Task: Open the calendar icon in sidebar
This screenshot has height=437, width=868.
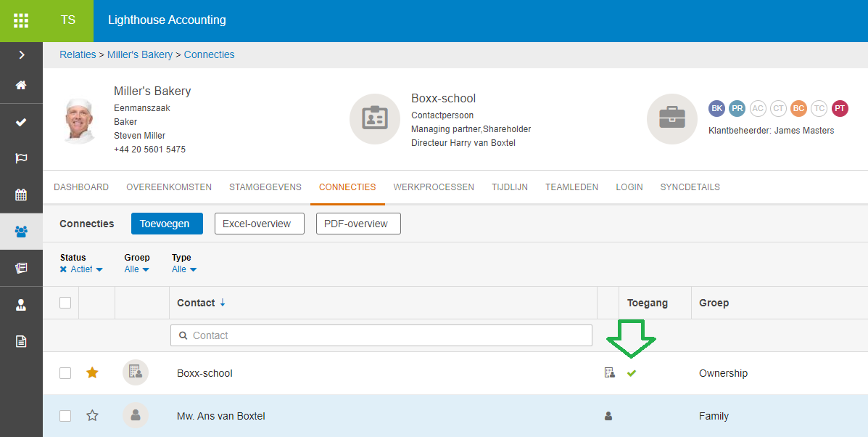Action: click(x=21, y=195)
